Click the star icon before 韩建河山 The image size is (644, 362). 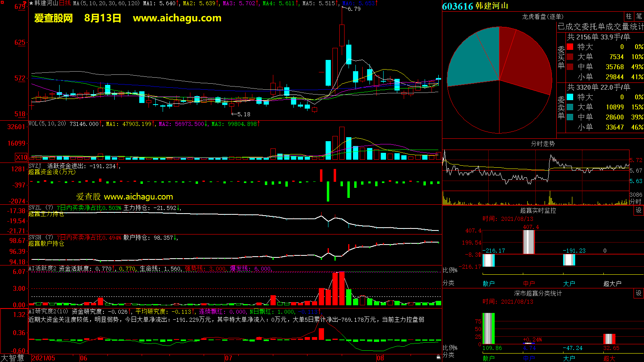31,3
